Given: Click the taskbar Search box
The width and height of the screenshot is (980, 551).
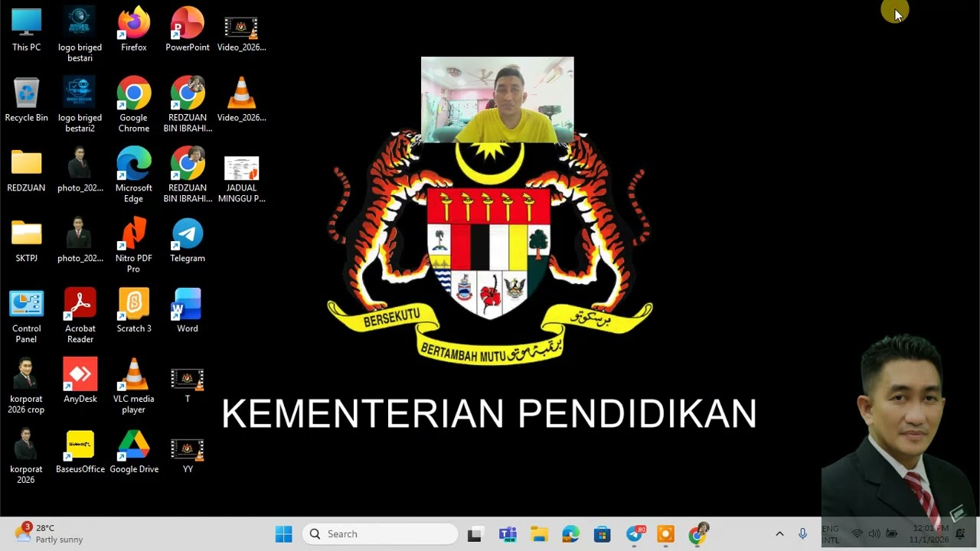Looking at the screenshot, I should (x=381, y=534).
